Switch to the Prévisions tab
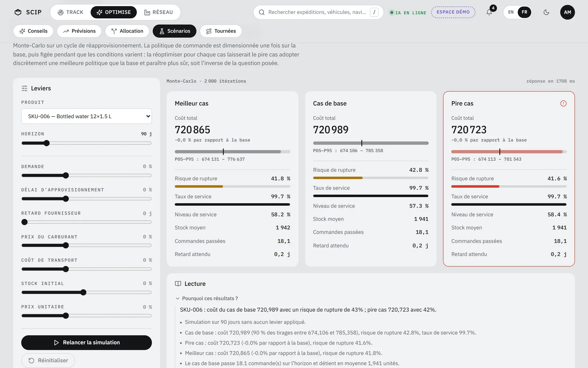Viewport: 588px width, 368px height. (79, 31)
